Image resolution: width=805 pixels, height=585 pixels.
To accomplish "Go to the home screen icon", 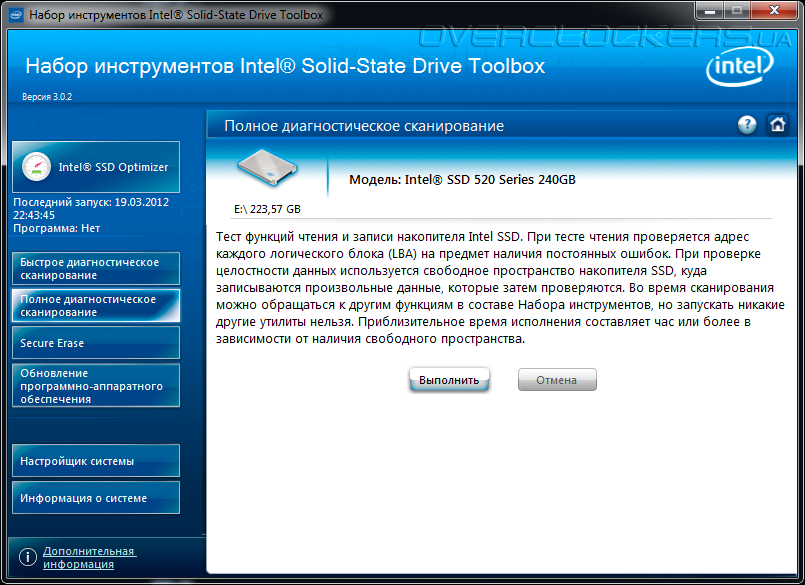I will (777, 124).
